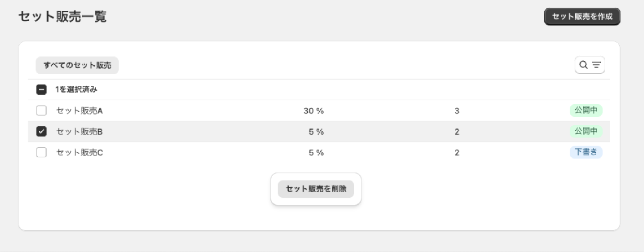The image size is (644, 252).
Task: Check the セット販売C checkbox
Action: tap(42, 153)
